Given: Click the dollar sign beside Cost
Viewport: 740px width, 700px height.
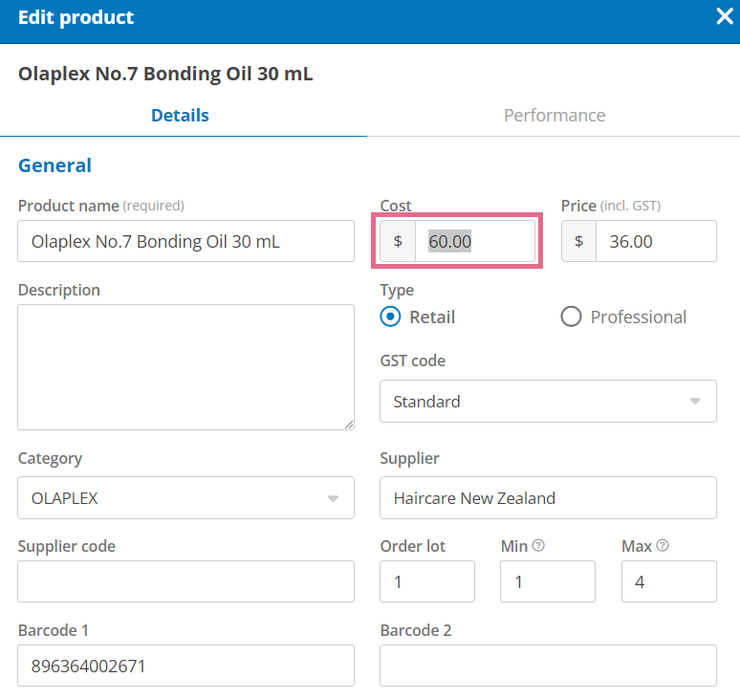Looking at the screenshot, I should pyautogui.click(x=398, y=241).
